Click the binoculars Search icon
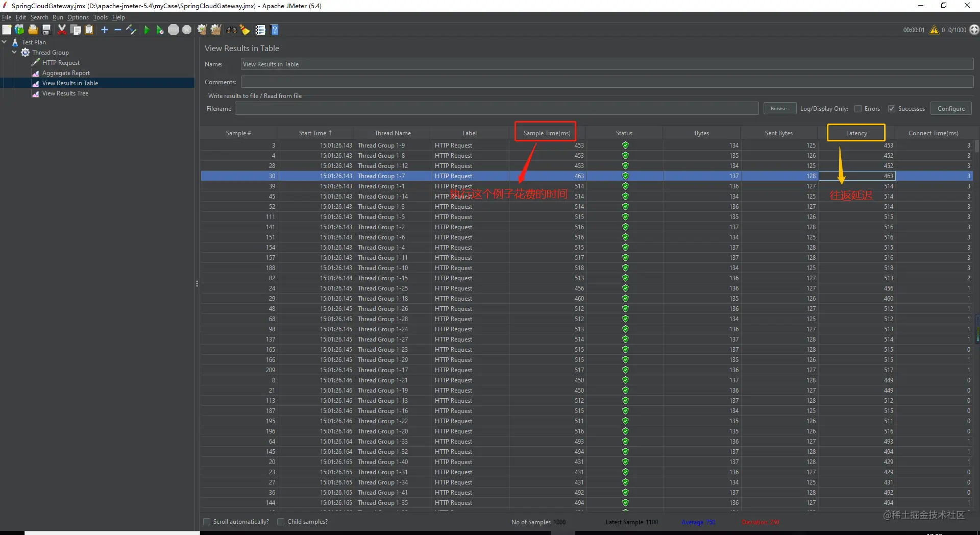This screenshot has height=535, width=980. tap(232, 30)
